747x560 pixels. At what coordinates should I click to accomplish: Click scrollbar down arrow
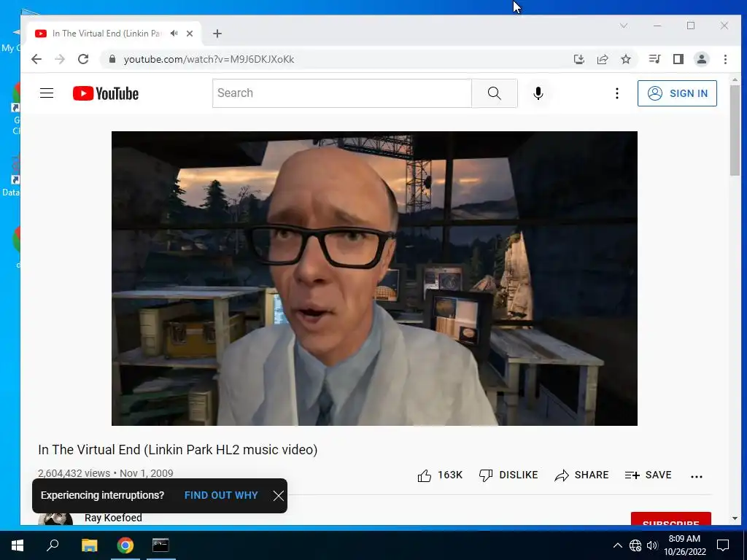[x=735, y=518]
